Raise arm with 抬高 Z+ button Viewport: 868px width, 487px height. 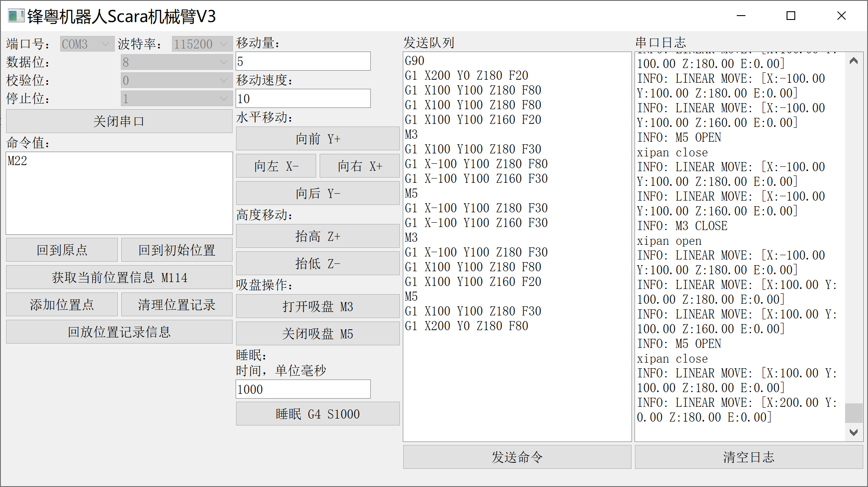tap(317, 236)
